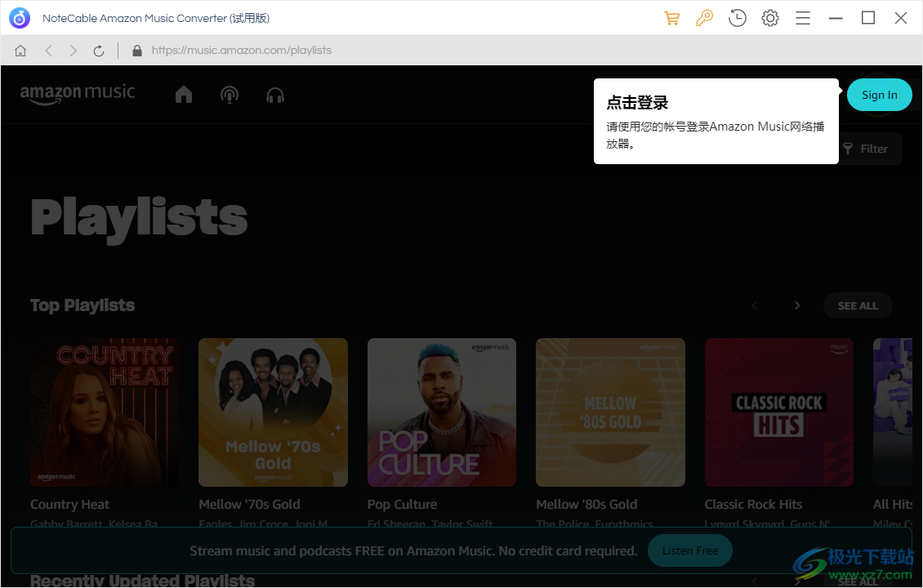The width and height of the screenshot is (923, 588).
Task: Open the Mellow '70s Gold cover
Action: pos(273,412)
